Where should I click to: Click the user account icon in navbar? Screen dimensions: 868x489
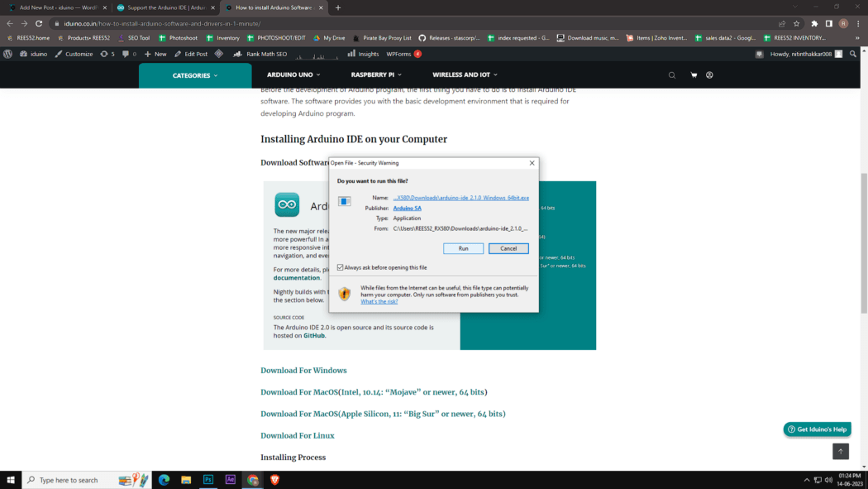tap(709, 75)
